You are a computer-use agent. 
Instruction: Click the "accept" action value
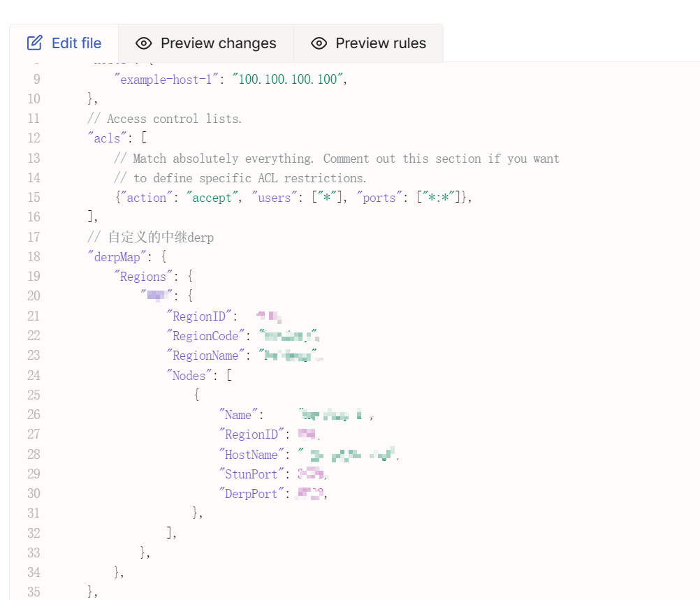click(x=212, y=198)
